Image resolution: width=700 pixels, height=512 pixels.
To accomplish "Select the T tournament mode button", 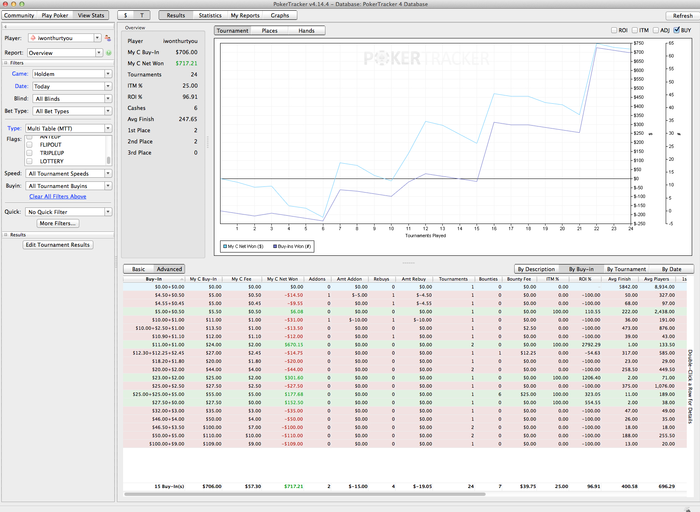I will [142, 16].
